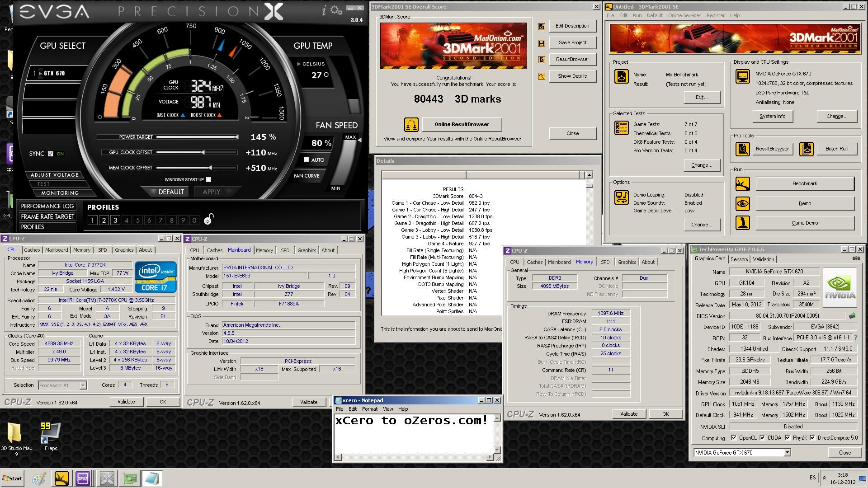Open the Validation tab in GPU-Z
This screenshot has width=868, height=488.
[x=764, y=259]
